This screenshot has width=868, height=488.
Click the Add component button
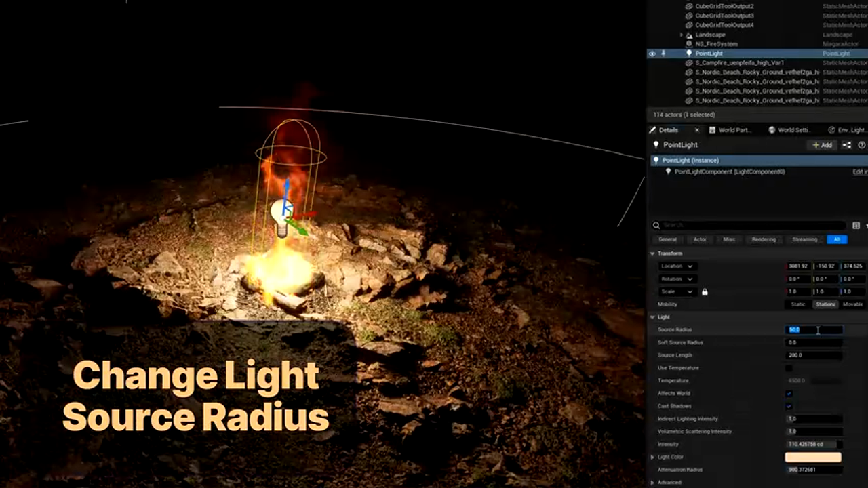[823, 145]
